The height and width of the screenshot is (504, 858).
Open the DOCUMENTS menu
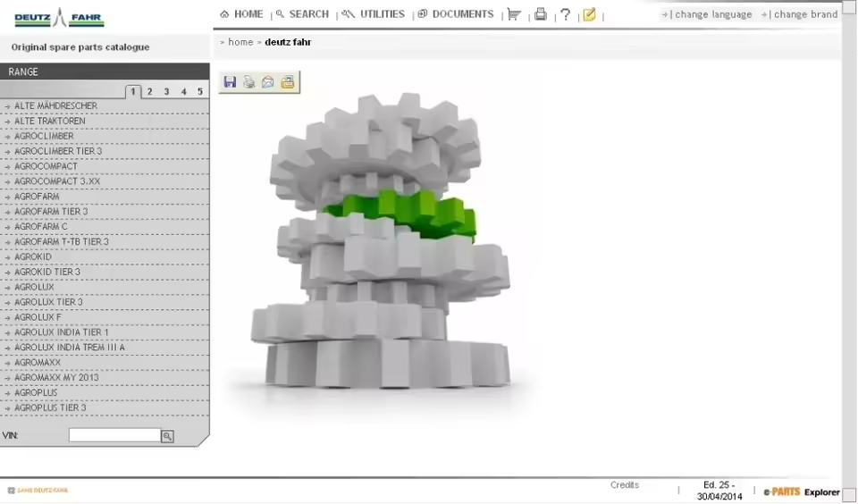point(456,14)
